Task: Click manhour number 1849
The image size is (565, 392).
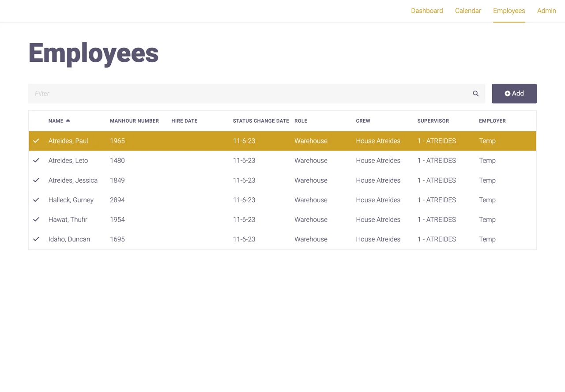Action: point(117,180)
